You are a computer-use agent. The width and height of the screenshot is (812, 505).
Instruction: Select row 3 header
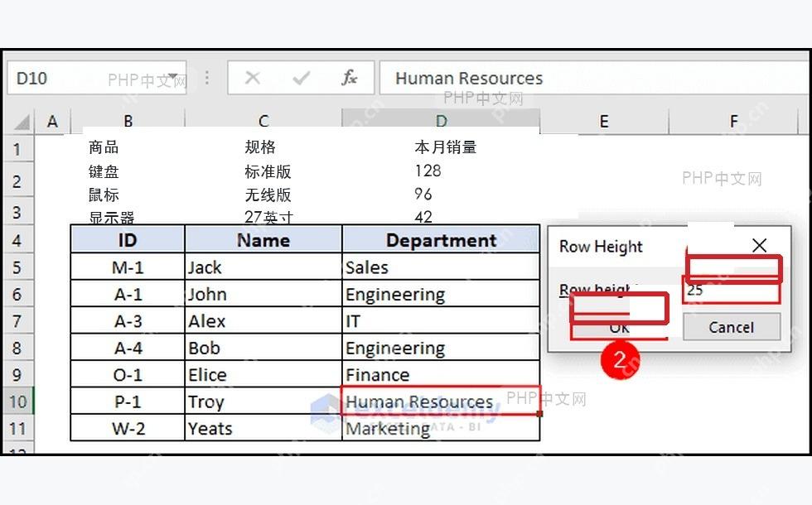tap(17, 212)
